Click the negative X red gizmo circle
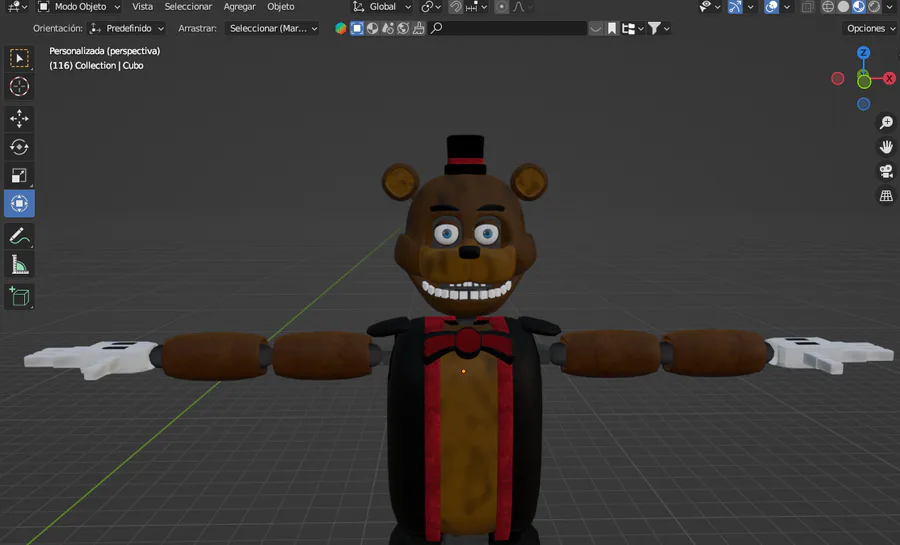Viewport: 900px width, 545px height. [837, 79]
